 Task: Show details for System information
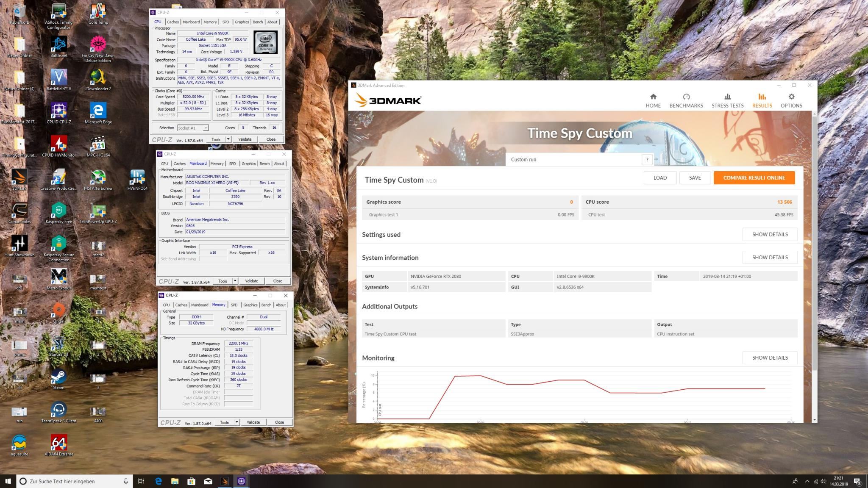(770, 257)
